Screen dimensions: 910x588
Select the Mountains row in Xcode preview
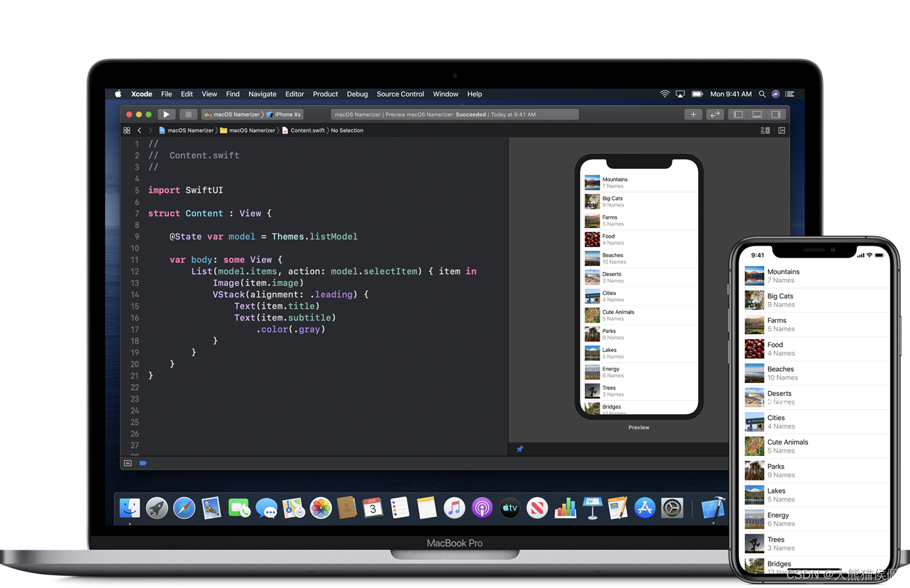point(640,183)
